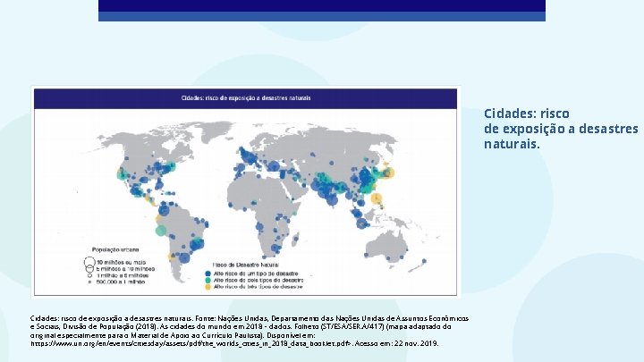Select the 'Risco de Desastre Natural' legend heading
Viewport: 644px width, 362px height.
click(245, 265)
